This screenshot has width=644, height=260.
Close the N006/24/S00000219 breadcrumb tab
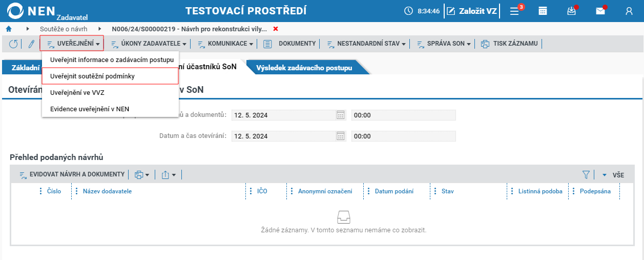[x=276, y=29]
